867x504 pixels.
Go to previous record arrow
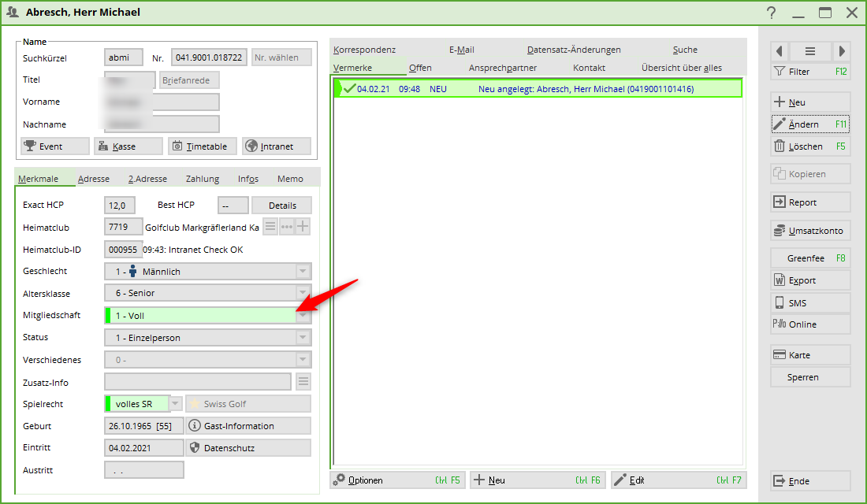tap(780, 51)
